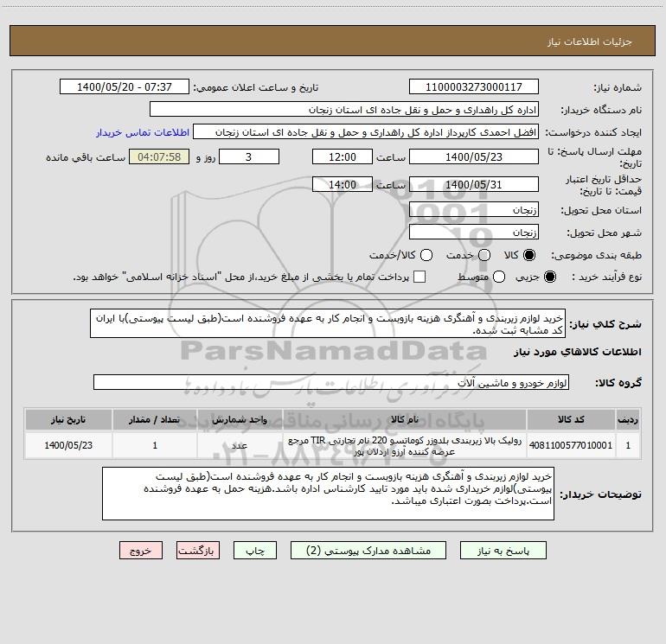Click the goods group field لوازم خودرو و ماشین آلات
666x644 pixels.
[331, 382]
